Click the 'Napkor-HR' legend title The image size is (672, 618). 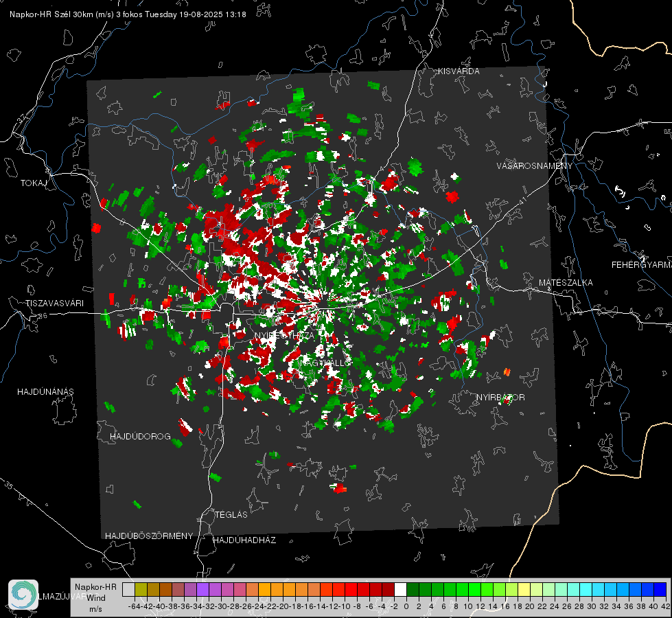(95, 587)
